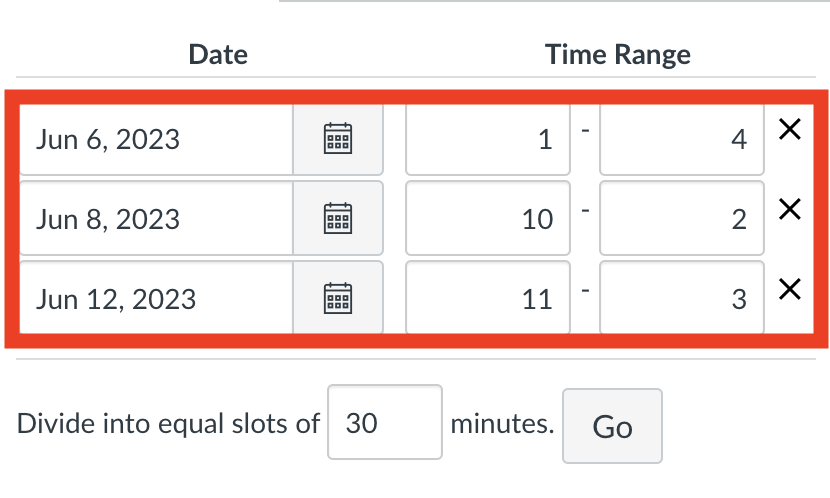Open calendar picker for Jun 12, 2023

(338, 298)
